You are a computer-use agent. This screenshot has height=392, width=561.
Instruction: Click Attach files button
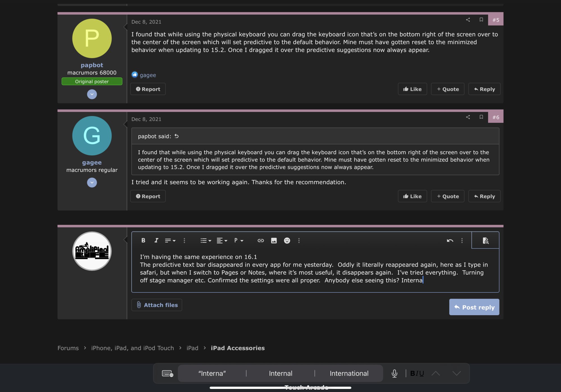pos(157,305)
